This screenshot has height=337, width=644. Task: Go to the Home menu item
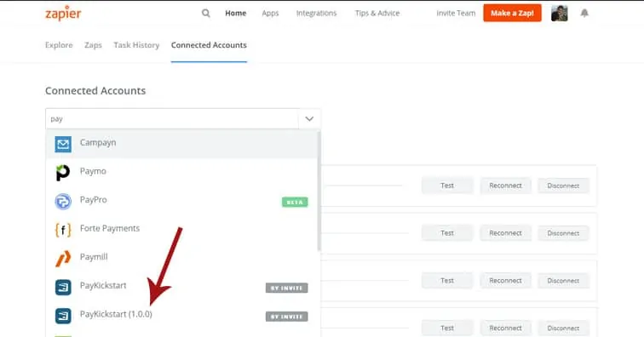click(x=236, y=13)
